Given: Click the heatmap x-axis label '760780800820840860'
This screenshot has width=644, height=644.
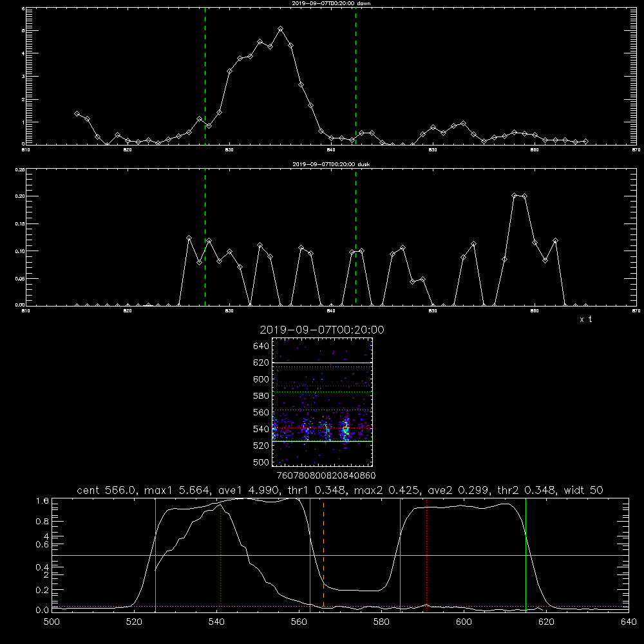Looking at the screenshot, I should tap(326, 475).
